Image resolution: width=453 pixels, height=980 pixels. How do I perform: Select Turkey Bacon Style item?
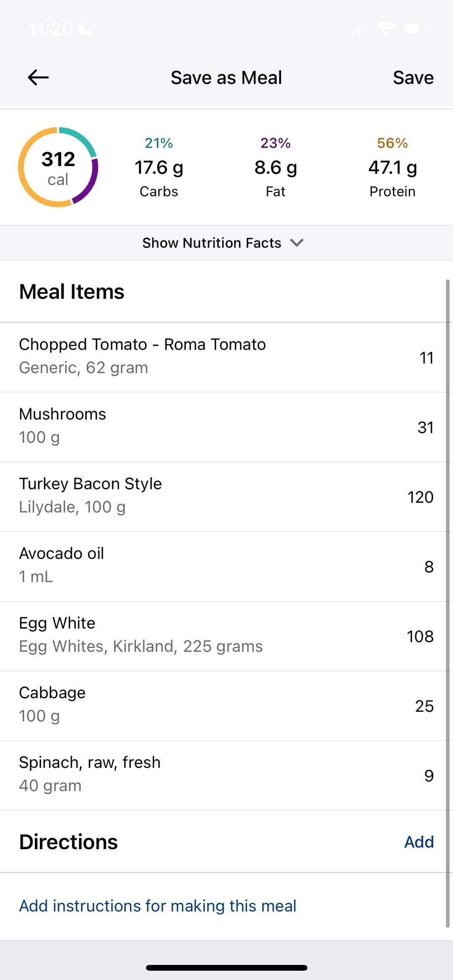click(x=222, y=496)
